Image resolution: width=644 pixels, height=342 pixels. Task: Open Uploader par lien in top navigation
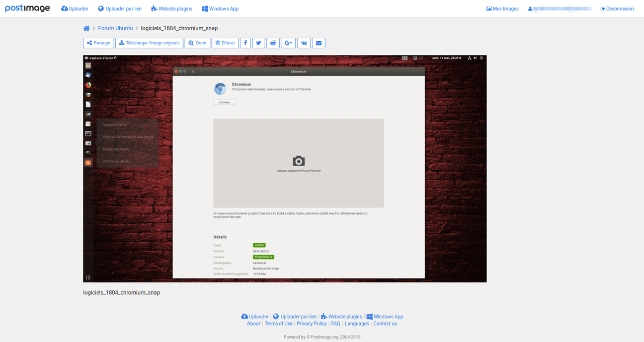pyautogui.click(x=120, y=9)
